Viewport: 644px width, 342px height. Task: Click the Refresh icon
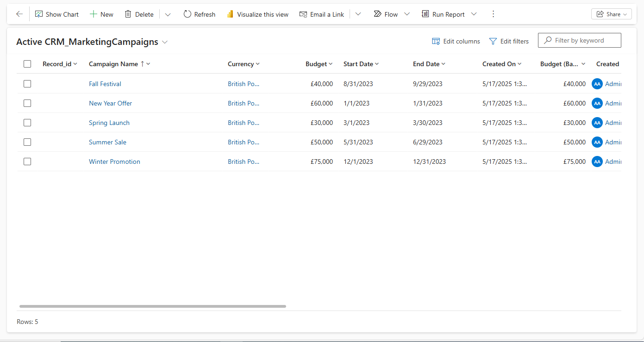click(188, 14)
